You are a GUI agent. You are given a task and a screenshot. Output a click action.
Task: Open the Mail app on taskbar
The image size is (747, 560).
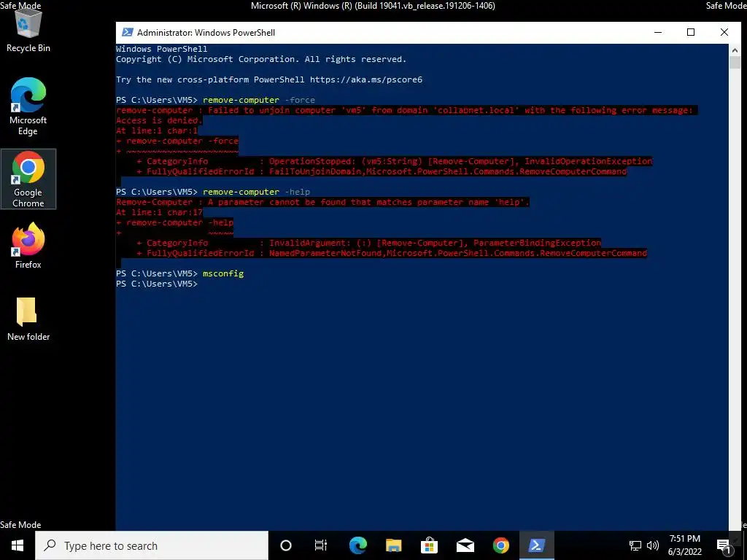tap(465, 545)
